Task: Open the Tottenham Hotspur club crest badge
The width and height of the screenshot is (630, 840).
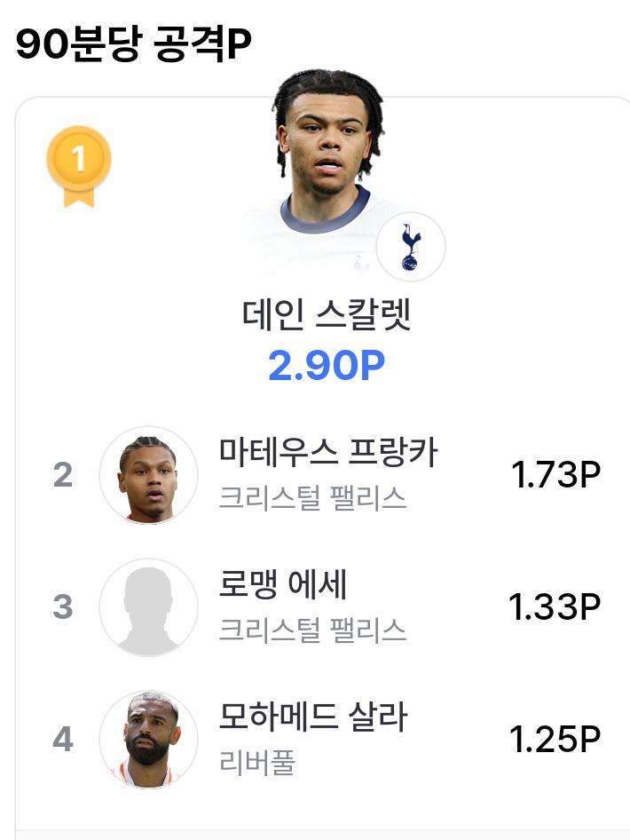Action: (411, 247)
